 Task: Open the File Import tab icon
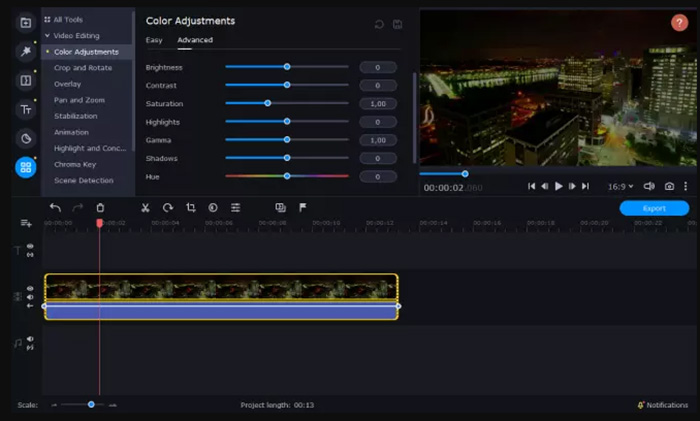pos(25,23)
